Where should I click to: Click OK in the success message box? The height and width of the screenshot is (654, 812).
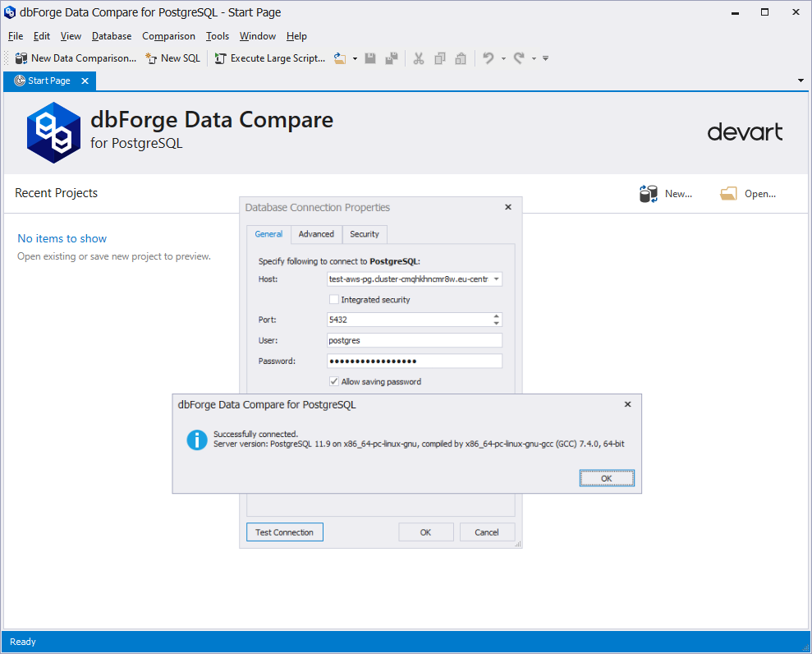pyautogui.click(x=607, y=478)
